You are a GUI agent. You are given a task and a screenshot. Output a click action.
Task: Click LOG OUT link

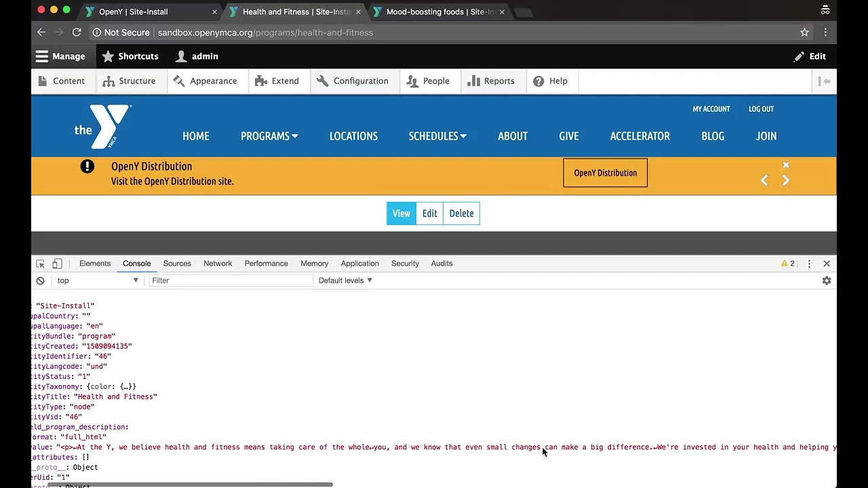point(761,108)
